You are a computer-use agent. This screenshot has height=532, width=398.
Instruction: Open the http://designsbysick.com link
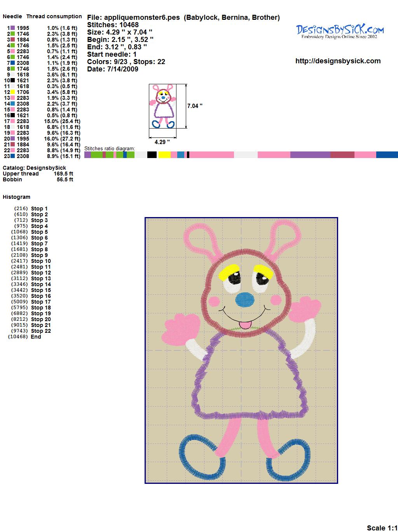pyautogui.click(x=338, y=61)
